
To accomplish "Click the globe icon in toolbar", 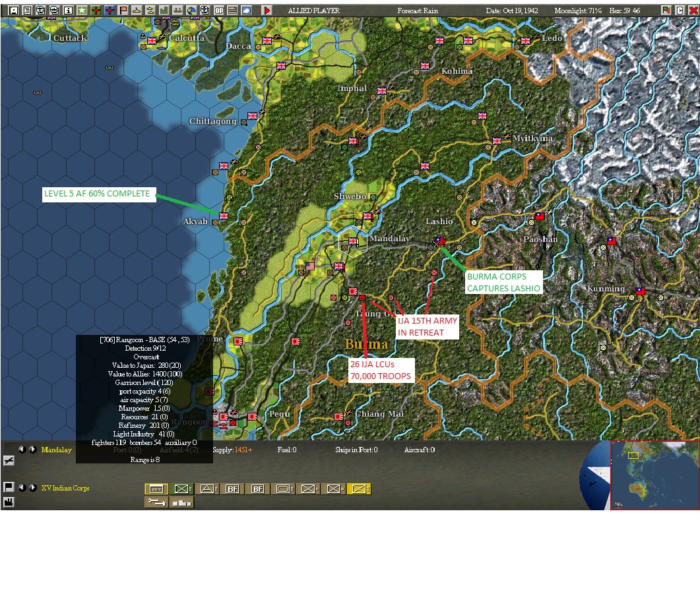I will (x=191, y=11).
